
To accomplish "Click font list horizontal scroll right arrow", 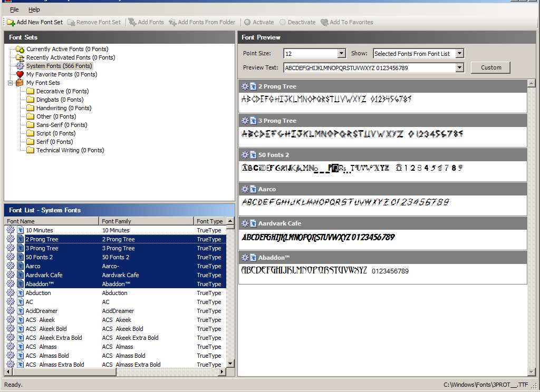I will click(222, 371).
